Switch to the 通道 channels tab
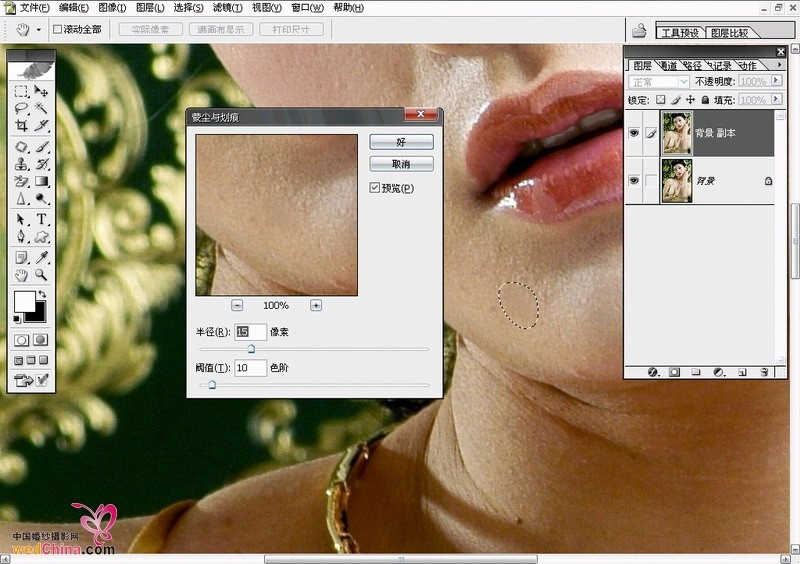 [x=667, y=65]
